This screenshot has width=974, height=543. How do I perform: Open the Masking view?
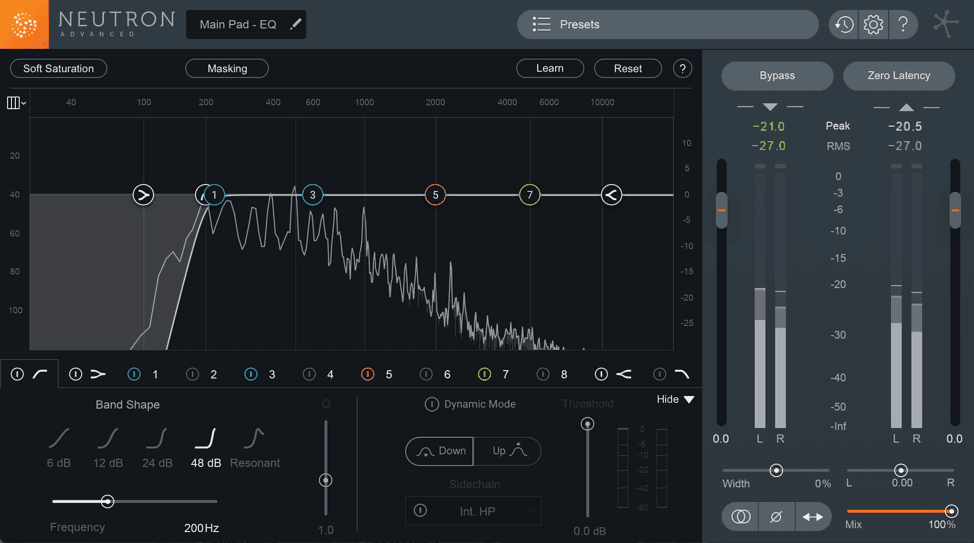coord(227,68)
